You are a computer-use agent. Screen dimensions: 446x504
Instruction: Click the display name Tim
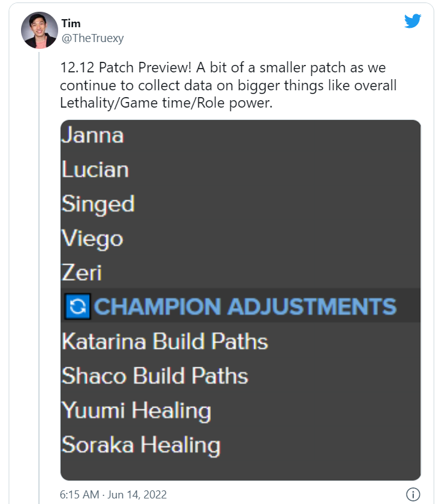pos(71,23)
